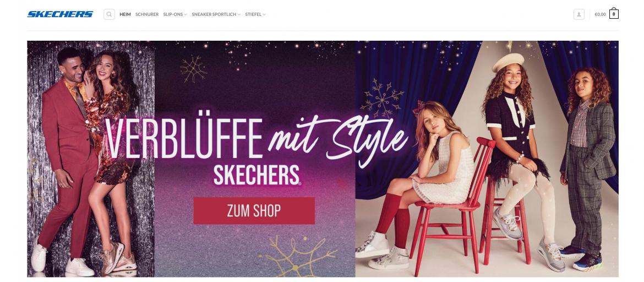
Task: Click the white SKECHERS wordmark in banner
Action: [x=258, y=176]
